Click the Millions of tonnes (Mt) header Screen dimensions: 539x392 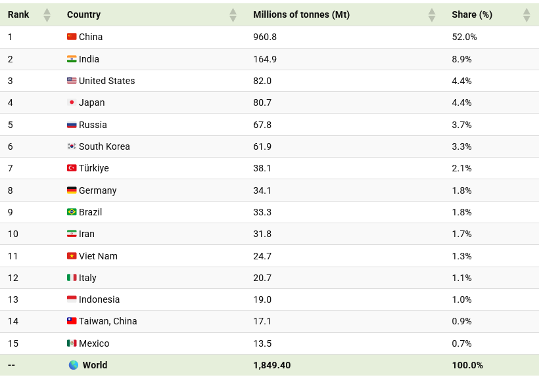tap(302, 14)
